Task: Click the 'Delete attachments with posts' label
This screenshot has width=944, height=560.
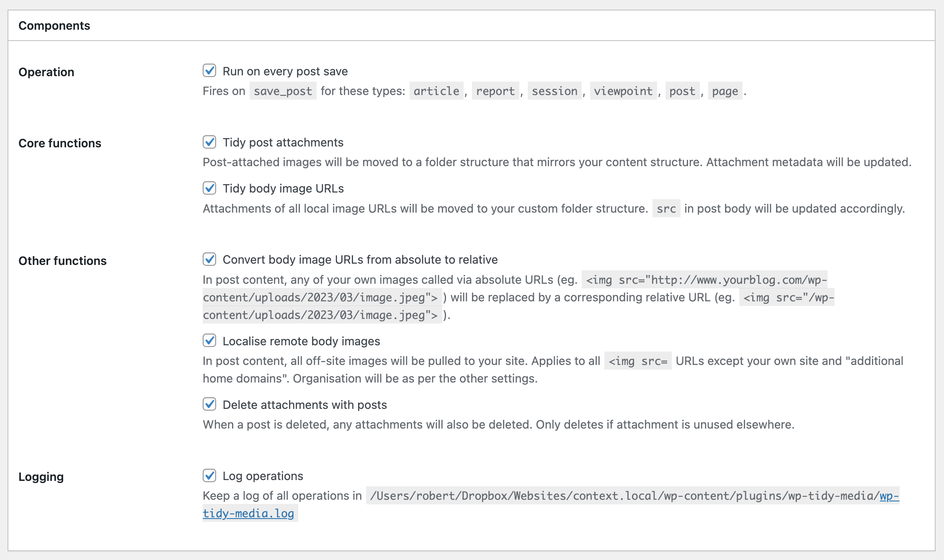Action: 304,405
